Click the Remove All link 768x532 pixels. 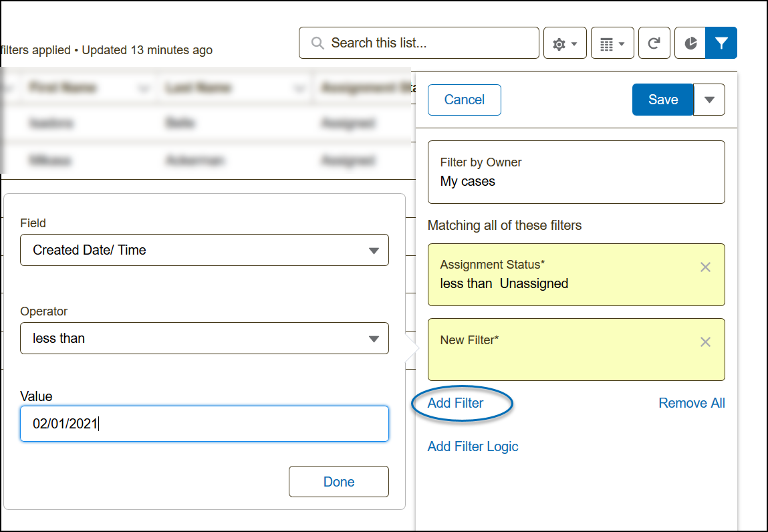coord(691,403)
